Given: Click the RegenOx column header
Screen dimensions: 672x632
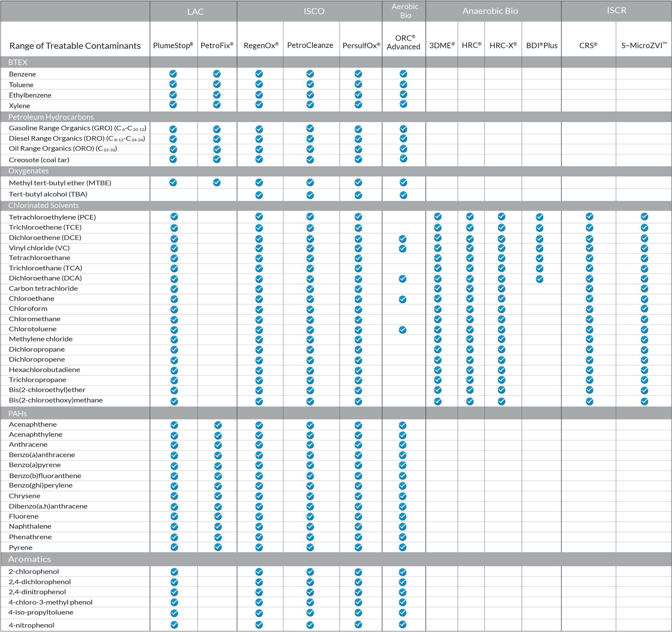Looking at the screenshot, I should tap(261, 45).
